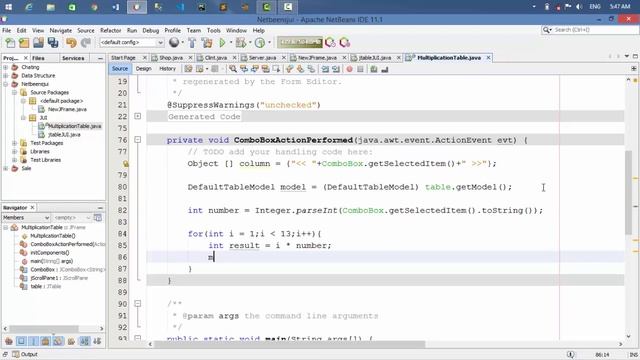Switch to the Shop.java tab
The image size is (640, 360).
pyautogui.click(x=171, y=58)
